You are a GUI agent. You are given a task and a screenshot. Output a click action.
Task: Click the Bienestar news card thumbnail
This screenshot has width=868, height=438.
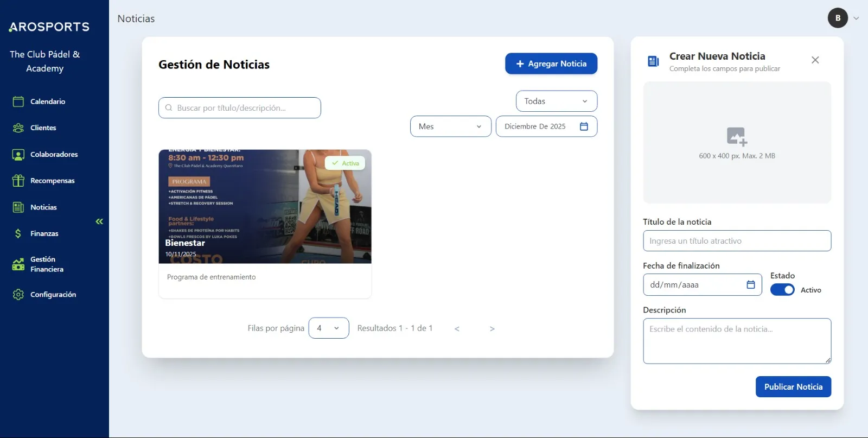pos(265,207)
